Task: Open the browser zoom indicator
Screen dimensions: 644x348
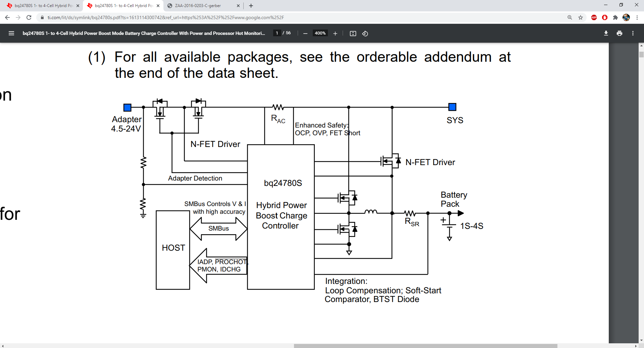Action: (x=570, y=17)
